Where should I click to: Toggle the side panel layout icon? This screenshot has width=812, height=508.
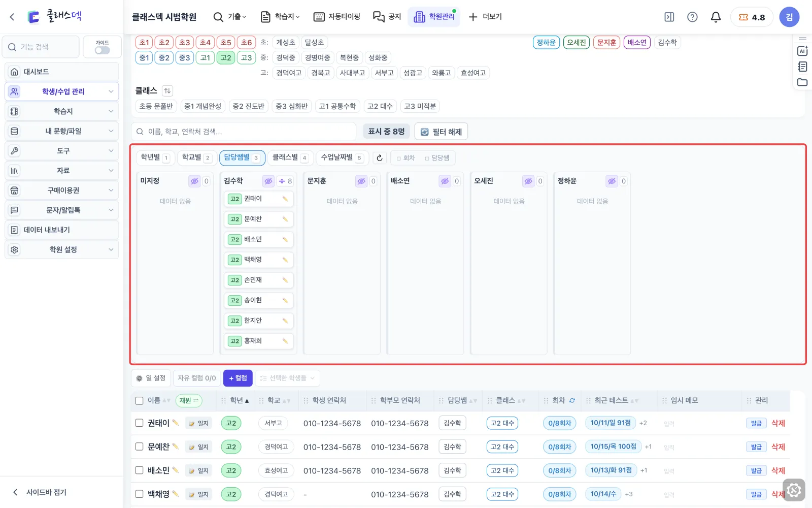(669, 17)
